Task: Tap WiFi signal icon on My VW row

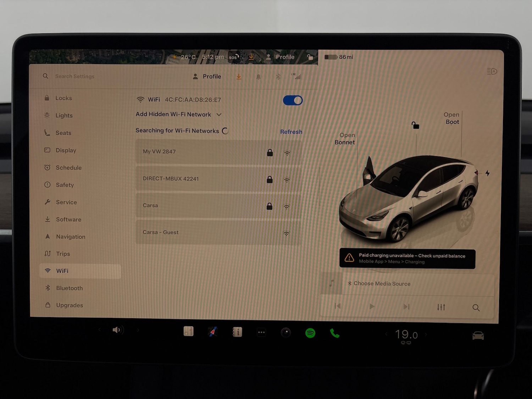Action: pyautogui.click(x=287, y=153)
